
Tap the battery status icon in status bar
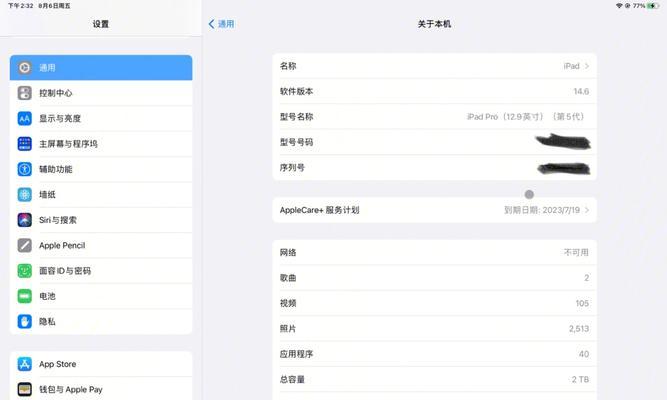(x=653, y=6)
